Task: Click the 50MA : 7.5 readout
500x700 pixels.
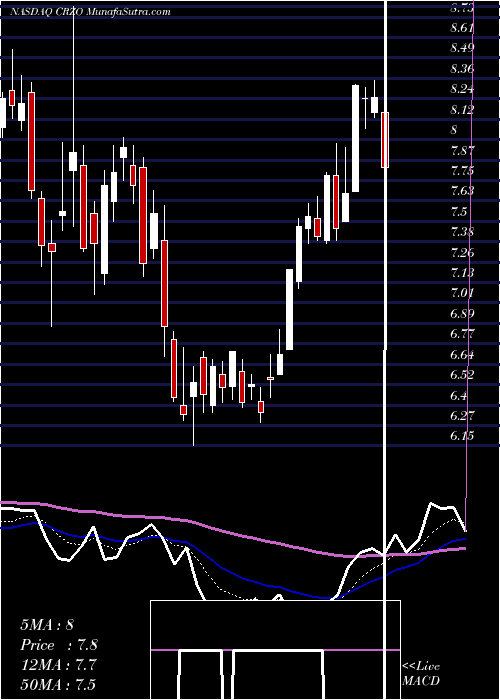Action: coord(59,684)
